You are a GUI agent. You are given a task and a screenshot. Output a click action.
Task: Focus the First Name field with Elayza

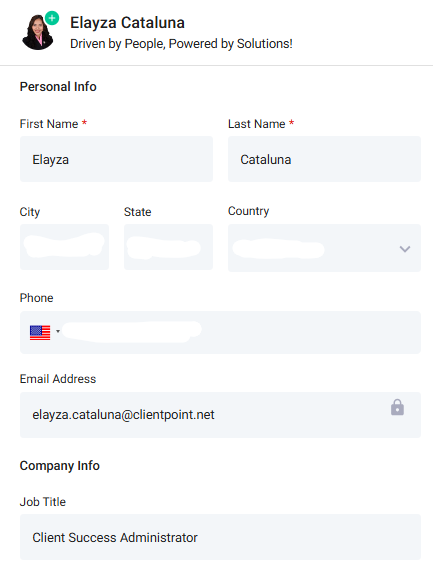coord(116,159)
